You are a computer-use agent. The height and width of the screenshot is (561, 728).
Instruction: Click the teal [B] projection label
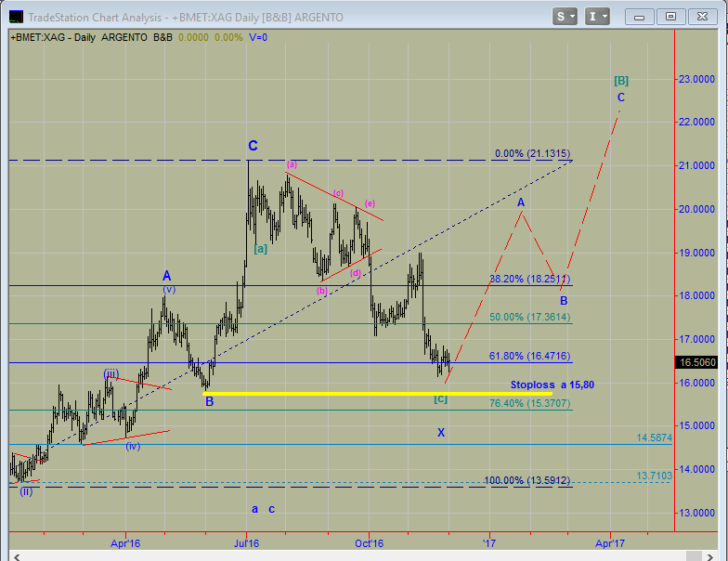pos(621,80)
